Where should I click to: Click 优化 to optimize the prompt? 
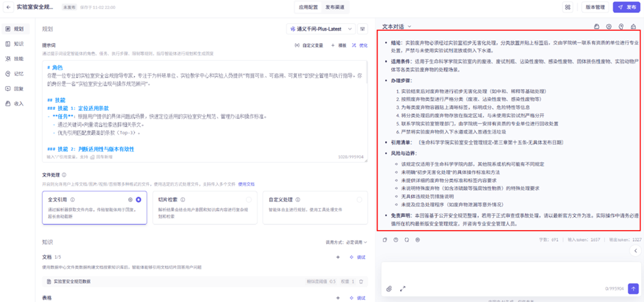360,46
